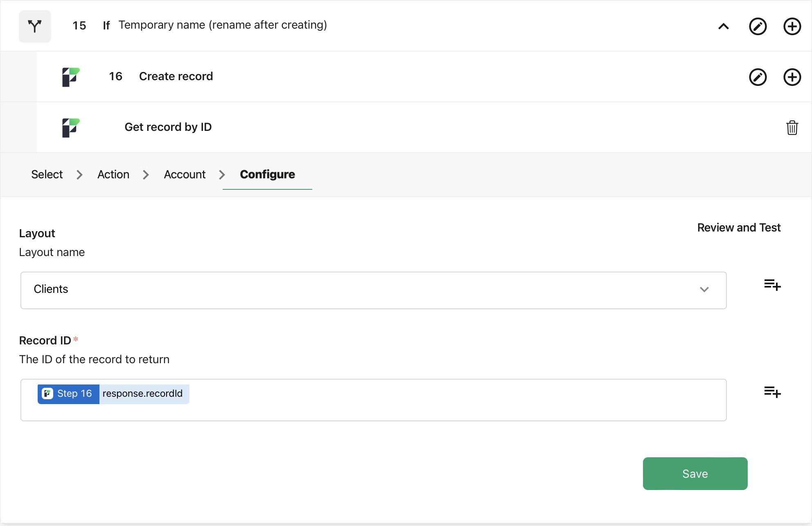Expand the Layout name selector chevron

pyautogui.click(x=704, y=290)
